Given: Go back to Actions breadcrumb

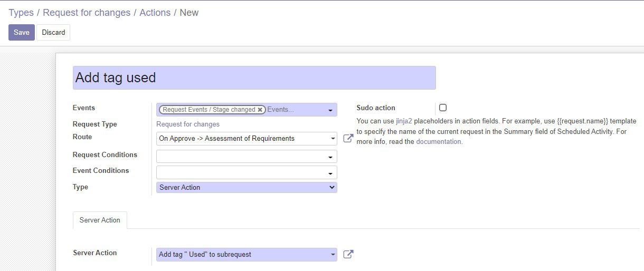Looking at the screenshot, I should 155,13.
